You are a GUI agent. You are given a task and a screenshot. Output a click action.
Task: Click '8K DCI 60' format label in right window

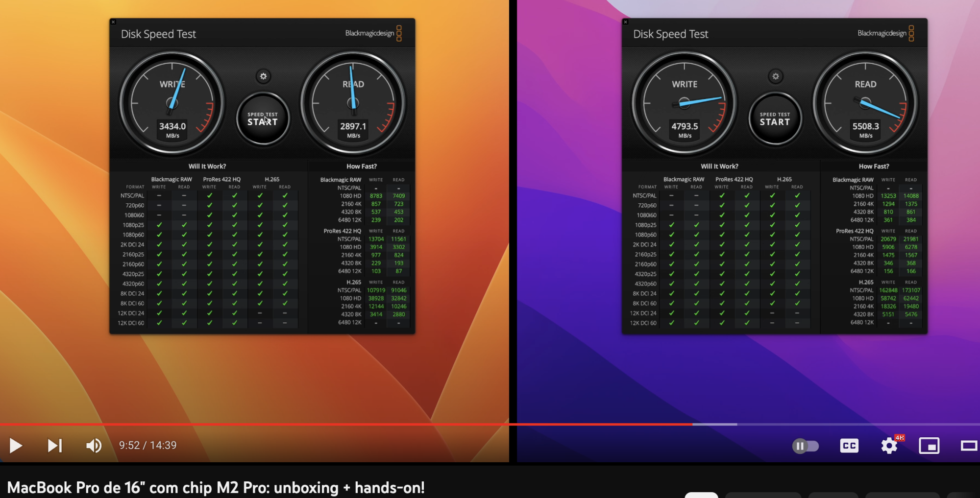coord(644,304)
